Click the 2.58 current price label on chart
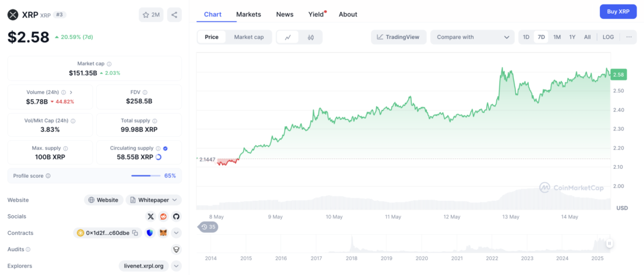Image resolution: width=644 pixels, height=275 pixels. coord(618,75)
